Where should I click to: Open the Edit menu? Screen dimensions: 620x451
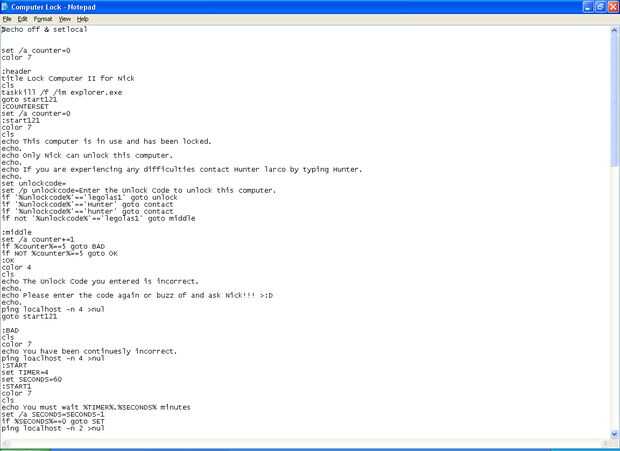pos(23,19)
